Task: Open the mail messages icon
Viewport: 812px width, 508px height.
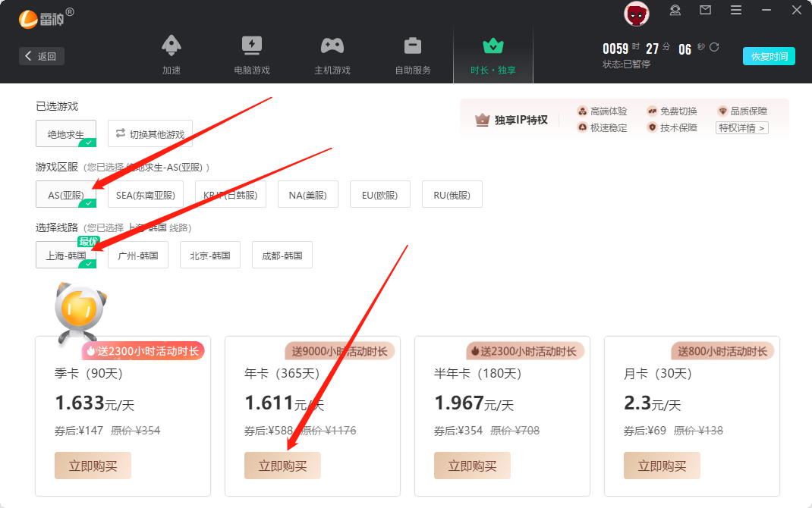Action: click(x=706, y=11)
